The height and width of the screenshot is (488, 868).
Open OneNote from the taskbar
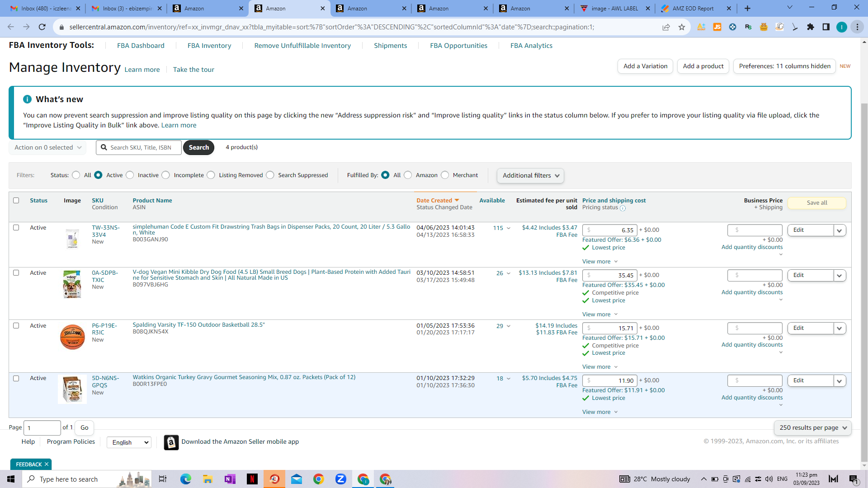point(230,479)
